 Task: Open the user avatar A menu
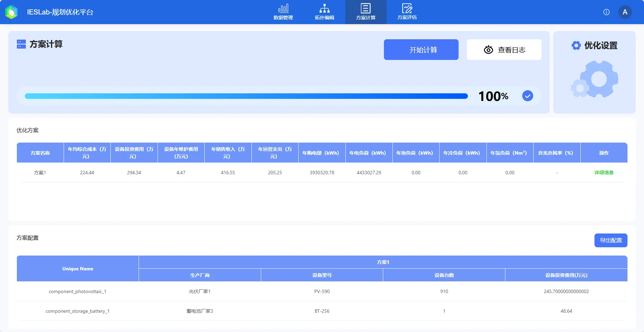coord(625,12)
